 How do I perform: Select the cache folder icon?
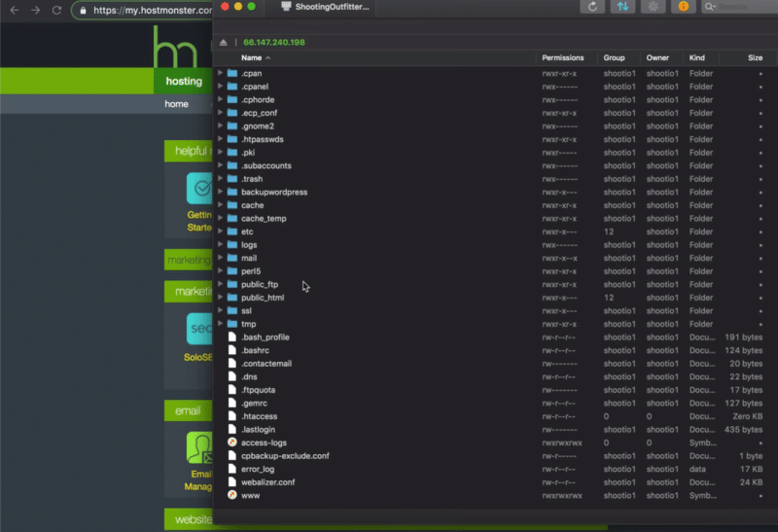pyautogui.click(x=232, y=205)
